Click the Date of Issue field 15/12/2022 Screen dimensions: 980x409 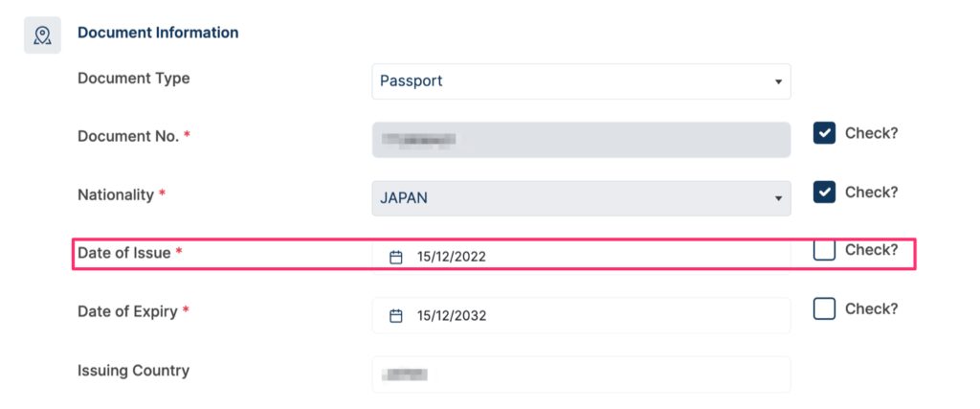581,257
